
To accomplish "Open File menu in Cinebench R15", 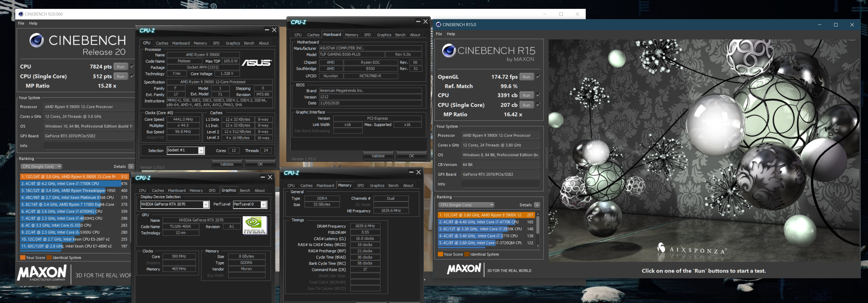I will 439,34.
